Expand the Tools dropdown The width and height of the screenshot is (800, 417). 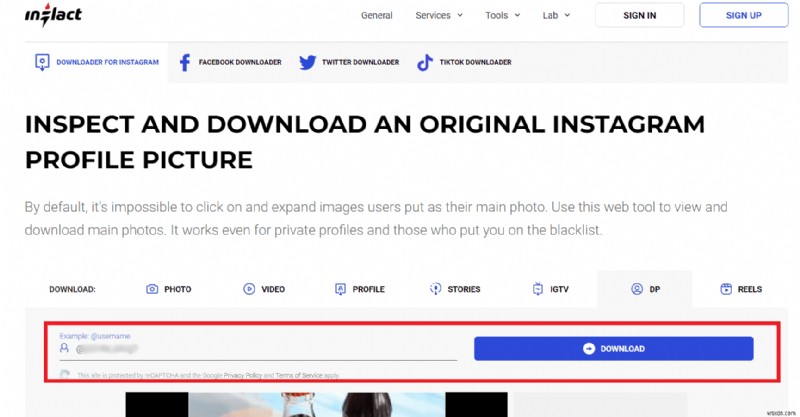point(503,15)
